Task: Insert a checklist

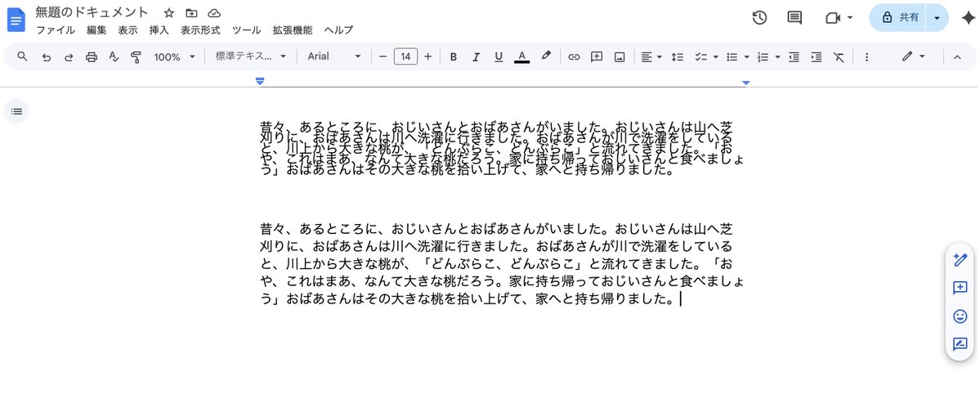Action: [700, 57]
